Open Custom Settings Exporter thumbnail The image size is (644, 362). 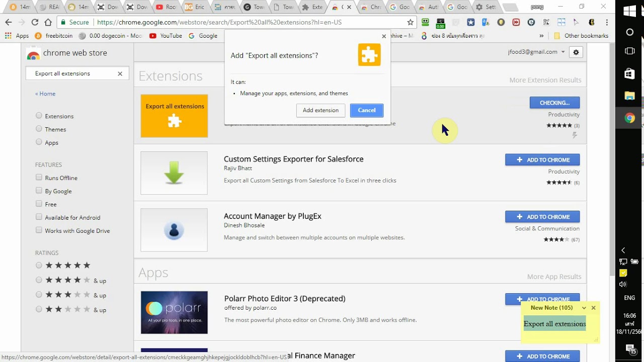click(174, 173)
